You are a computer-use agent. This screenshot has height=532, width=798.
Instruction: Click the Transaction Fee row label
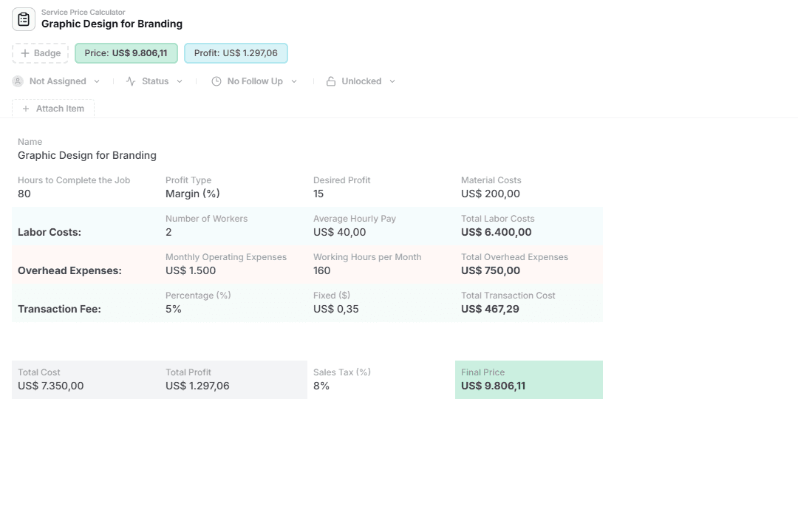60,309
